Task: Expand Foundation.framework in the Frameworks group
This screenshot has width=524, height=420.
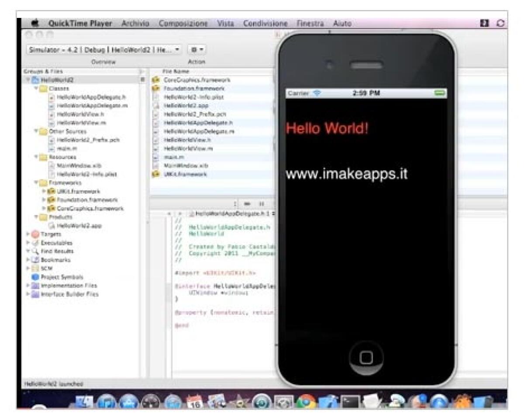Action: click(x=44, y=200)
